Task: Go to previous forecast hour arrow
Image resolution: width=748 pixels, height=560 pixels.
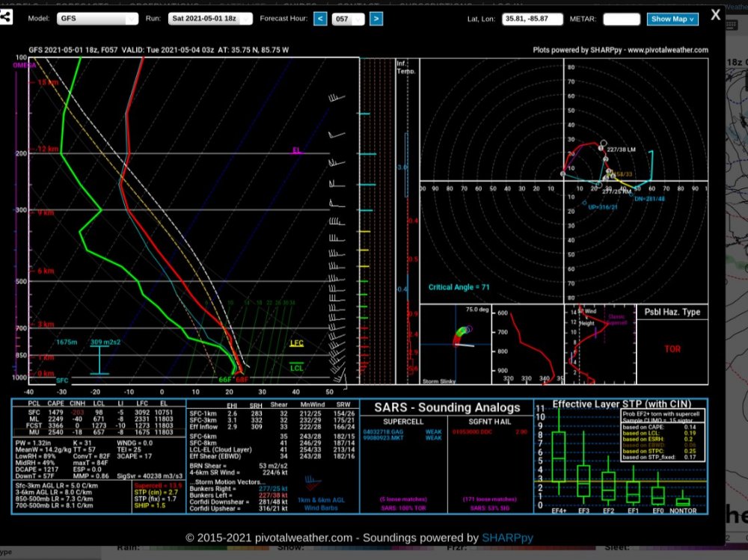Action: [x=320, y=19]
